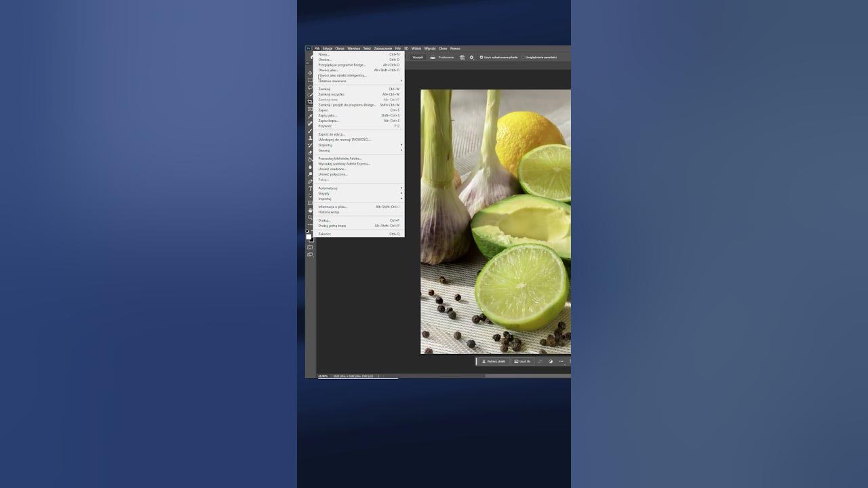The image size is (868, 488).
Task: Open the Okno menu
Action: coord(443,49)
